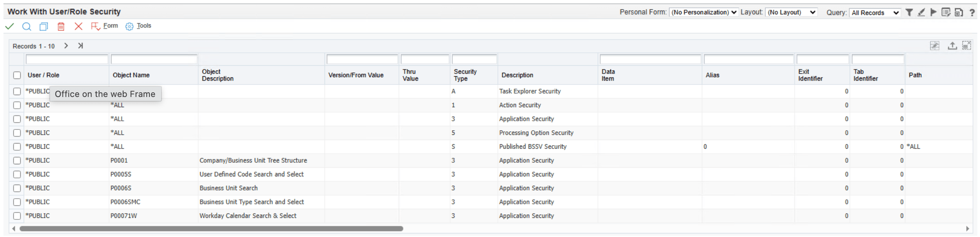
Task: Click the funnel filter icon beside Query
Action: pos(910,13)
